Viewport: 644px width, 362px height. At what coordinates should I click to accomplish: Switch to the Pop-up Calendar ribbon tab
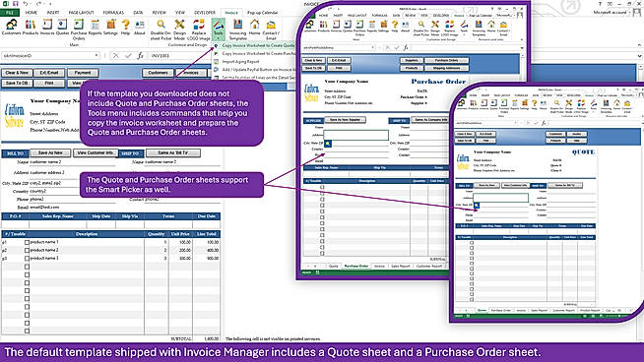[263, 13]
